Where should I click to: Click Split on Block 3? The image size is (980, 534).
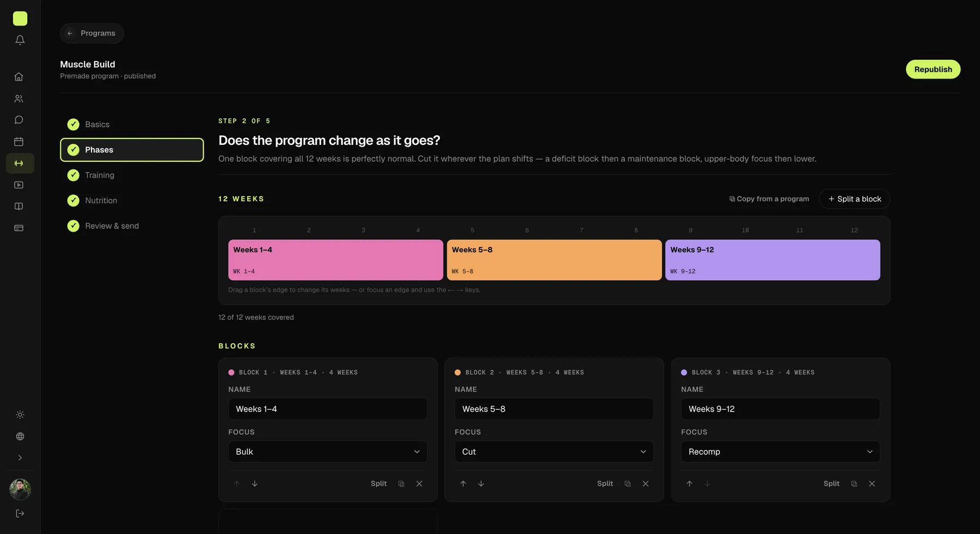[832, 484]
